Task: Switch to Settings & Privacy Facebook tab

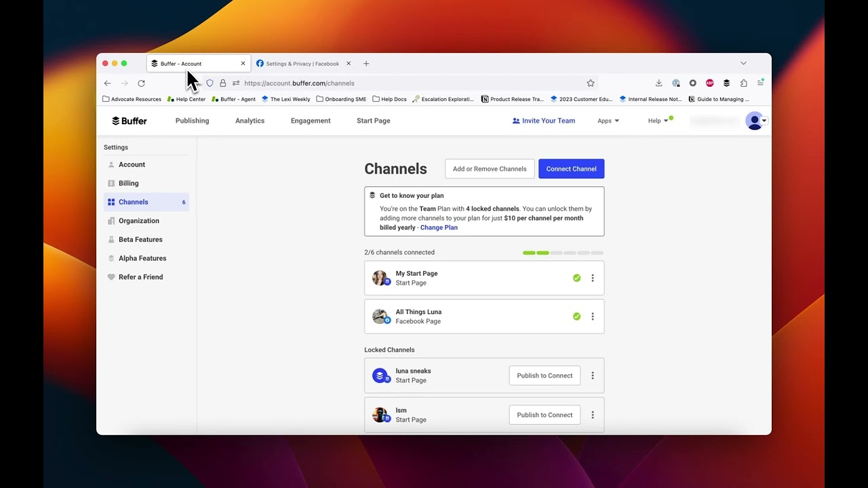Action: tap(304, 64)
